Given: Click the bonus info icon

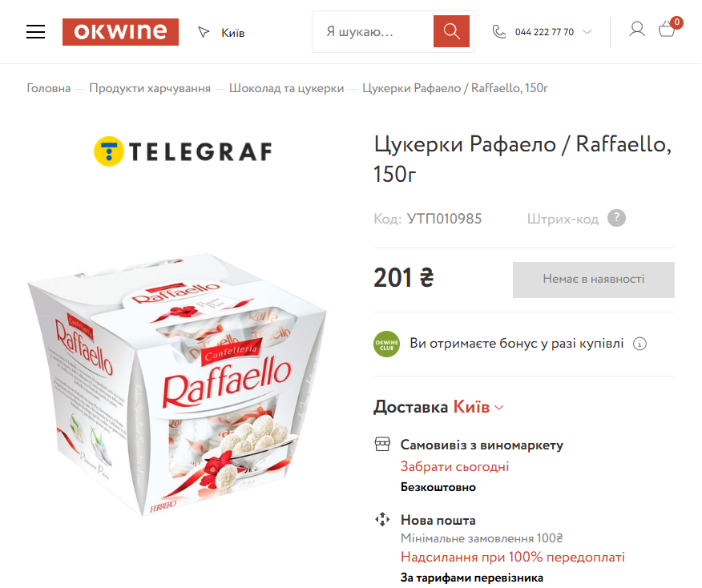Looking at the screenshot, I should coord(639,344).
